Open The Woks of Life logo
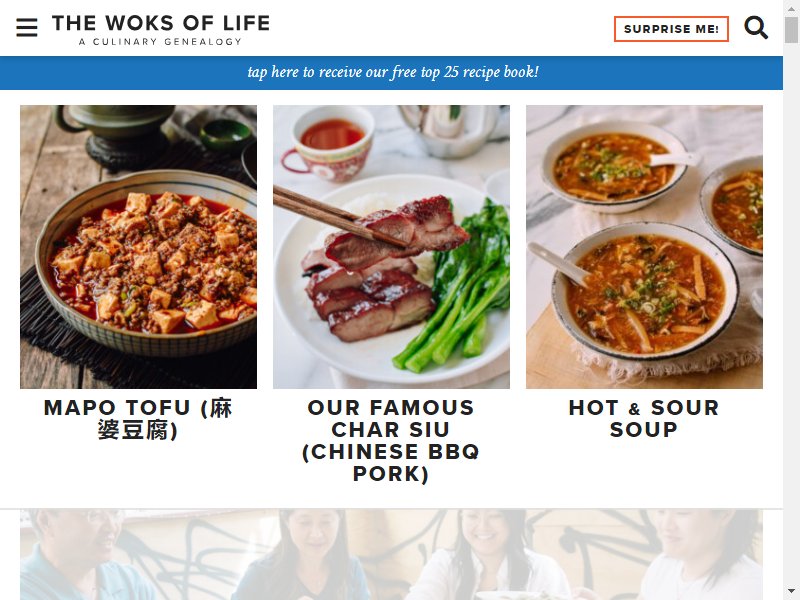The image size is (800, 600). (161, 29)
